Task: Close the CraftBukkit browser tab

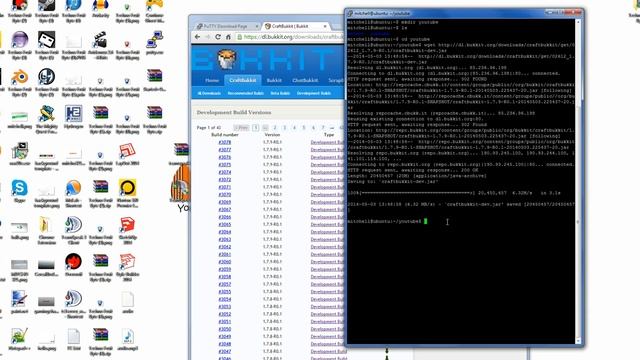Action: pyautogui.click(x=325, y=26)
